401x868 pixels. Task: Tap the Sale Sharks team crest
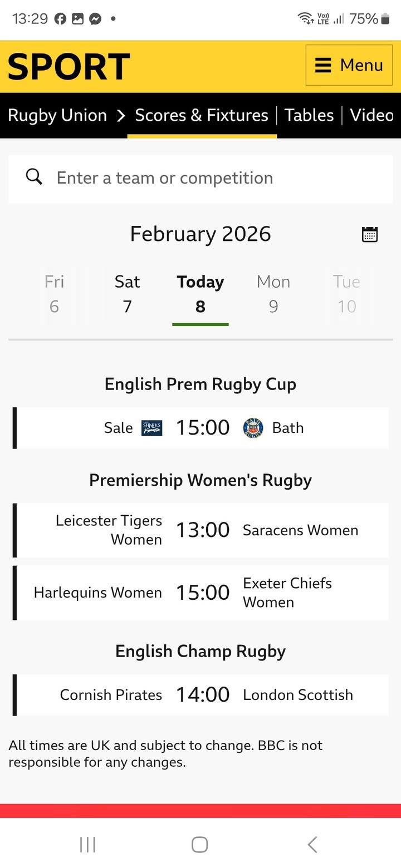click(151, 428)
